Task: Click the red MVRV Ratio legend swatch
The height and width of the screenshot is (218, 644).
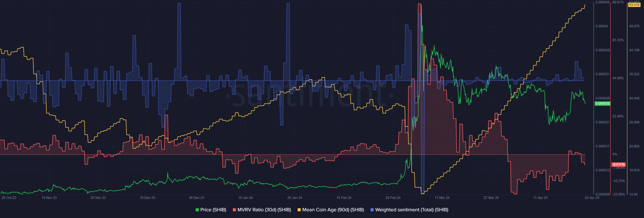Action: click(x=234, y=210)
